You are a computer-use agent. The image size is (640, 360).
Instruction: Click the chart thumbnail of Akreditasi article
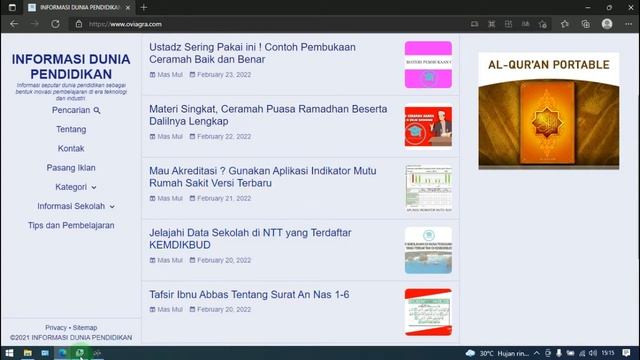click(428, 188)
